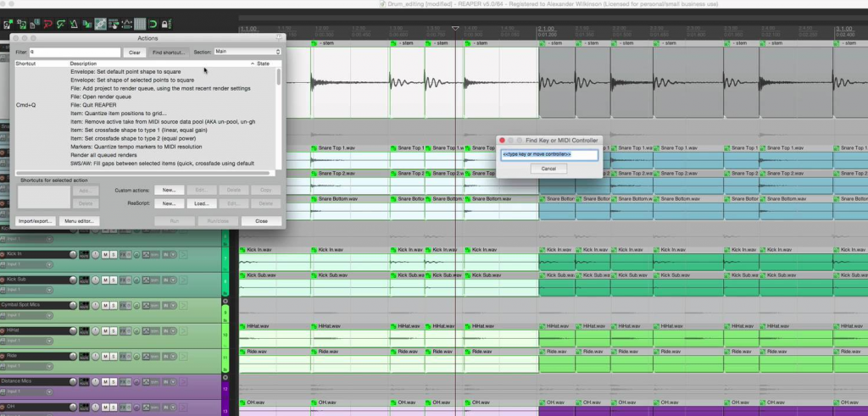Toggle the snap magnet toolbar icon

pyautogui.click(x=153, y=24)
